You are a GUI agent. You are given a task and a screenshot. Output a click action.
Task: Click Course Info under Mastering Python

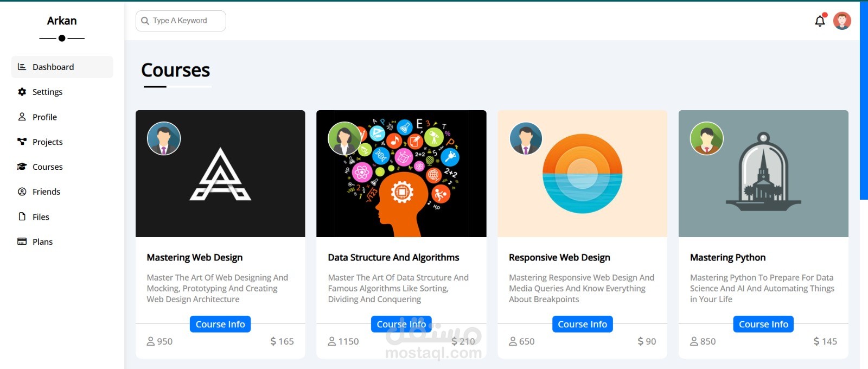pyautogui.click(x=763, y=324)
